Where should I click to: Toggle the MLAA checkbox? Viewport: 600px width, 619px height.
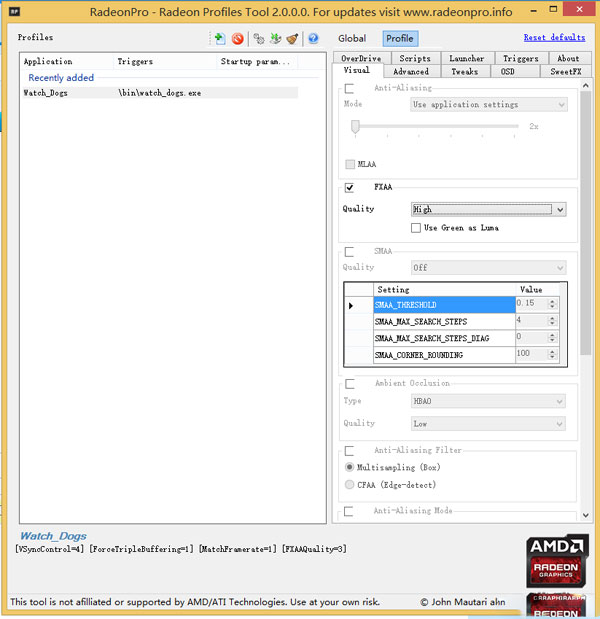click(350, 164)
